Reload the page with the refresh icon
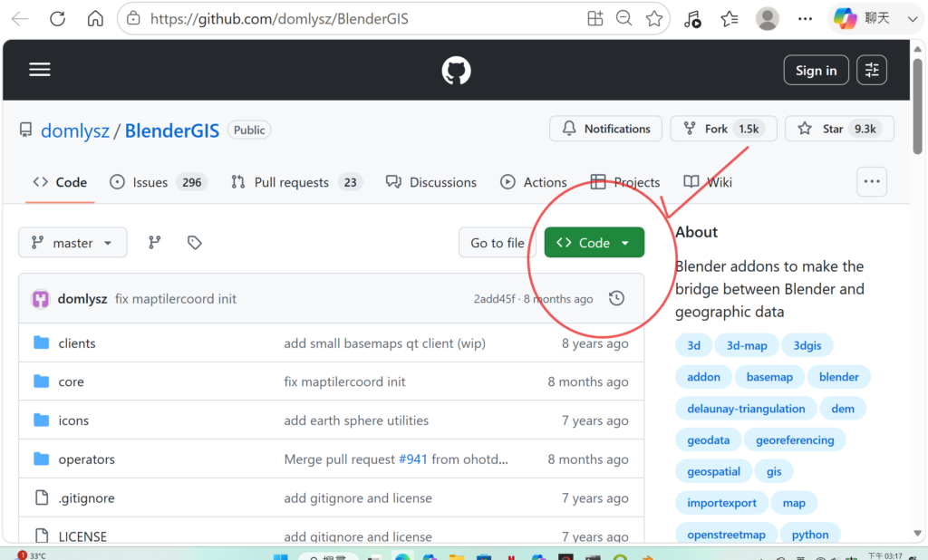Viewport: 928px width, 560px height. [57, 19]
